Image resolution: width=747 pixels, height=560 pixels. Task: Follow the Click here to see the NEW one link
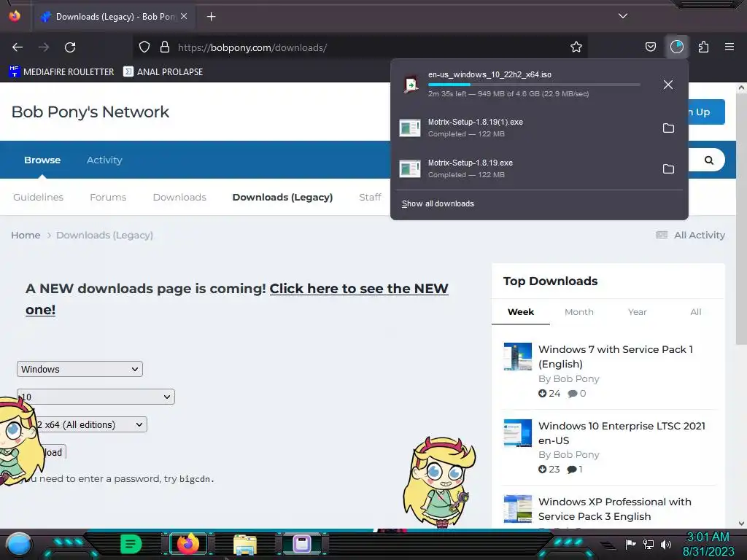(x=359, y=289)
